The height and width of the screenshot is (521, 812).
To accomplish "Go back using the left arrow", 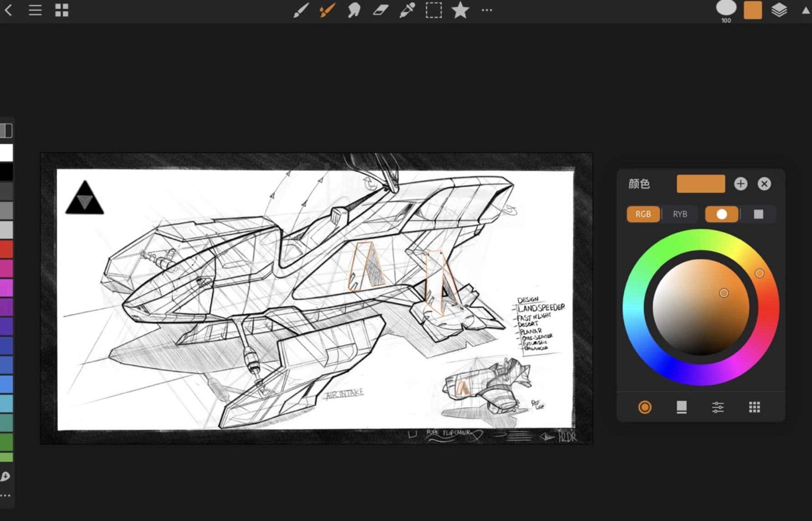I will 9,10.
